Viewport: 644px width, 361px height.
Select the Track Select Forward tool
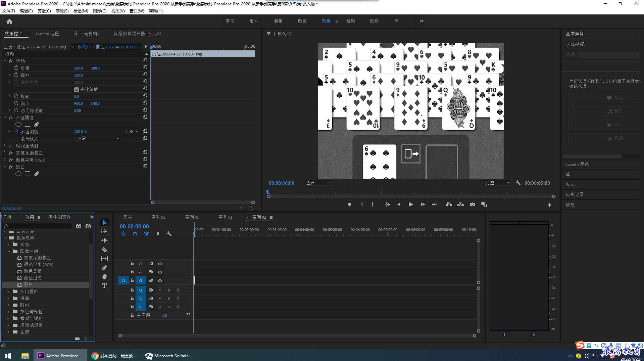[x=104, y=231]
